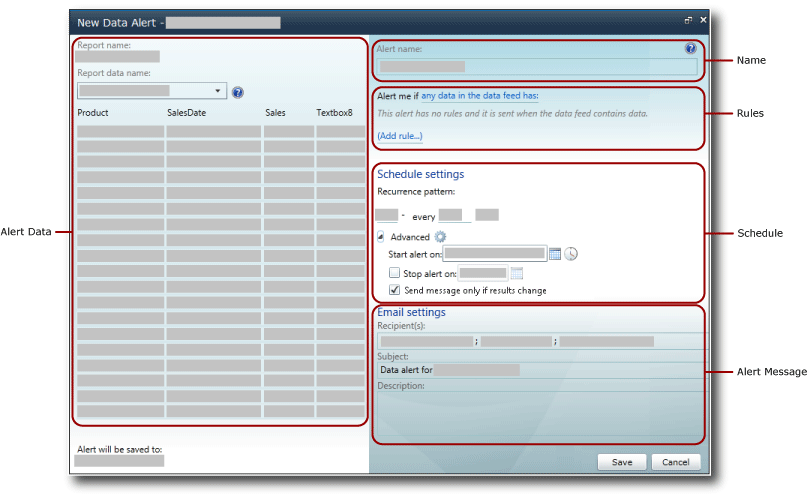Close the New Data Alert dialog
The width and height of the screenshot is (808, 498).
[x=702, y=20]
